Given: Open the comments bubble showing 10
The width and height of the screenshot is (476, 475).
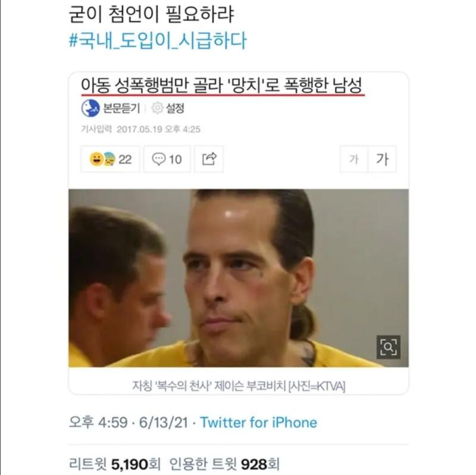Looking at the screenshot, I should [x=167, y=159].
